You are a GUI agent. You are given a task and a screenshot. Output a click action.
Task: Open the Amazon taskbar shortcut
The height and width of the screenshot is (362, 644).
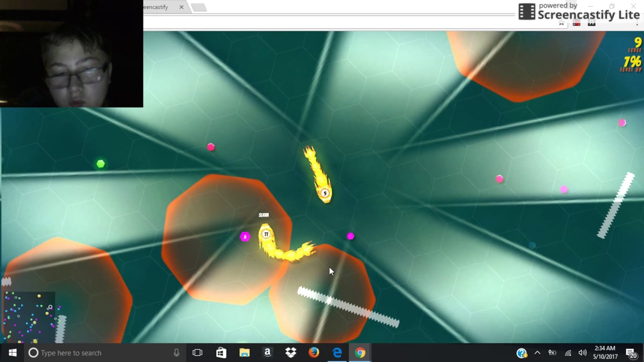click(x=268, y=352)
